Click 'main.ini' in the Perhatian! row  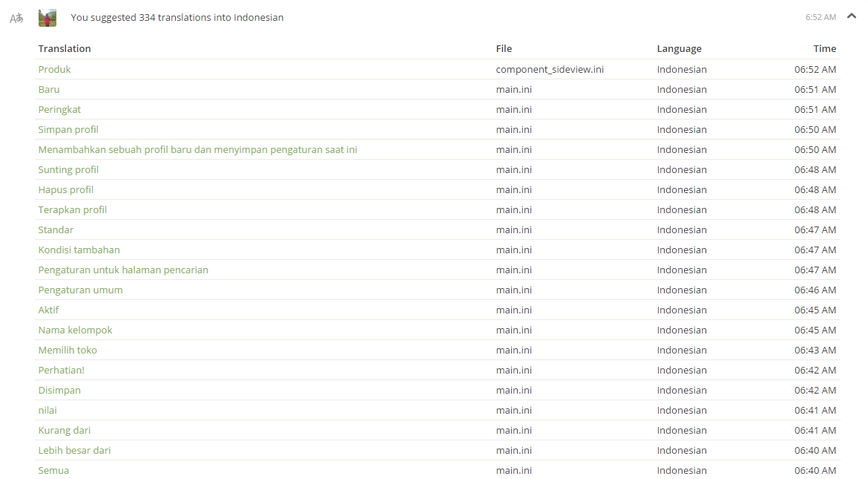(513, 370)
